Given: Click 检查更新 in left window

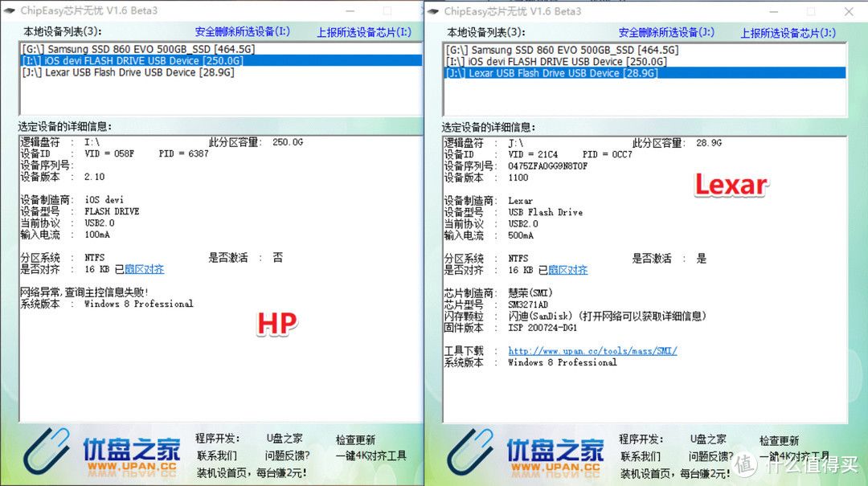Looking at the screenshot, I should tap(355, 439).
